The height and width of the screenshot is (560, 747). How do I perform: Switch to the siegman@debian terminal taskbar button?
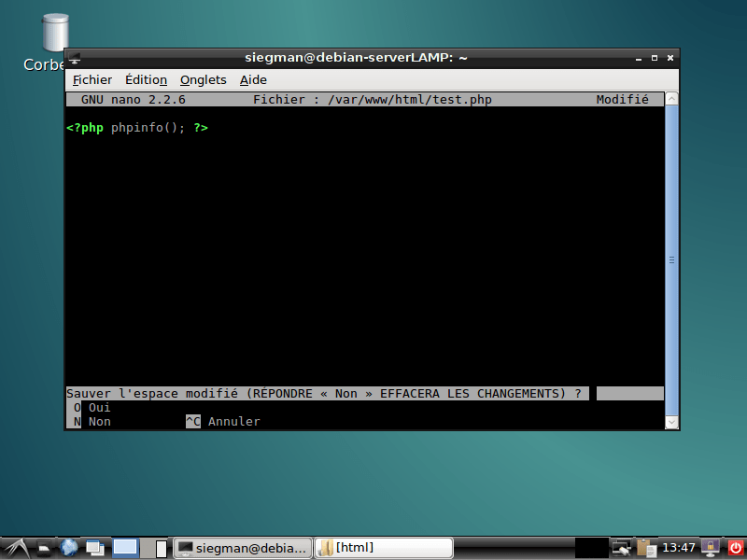[243, 547]
